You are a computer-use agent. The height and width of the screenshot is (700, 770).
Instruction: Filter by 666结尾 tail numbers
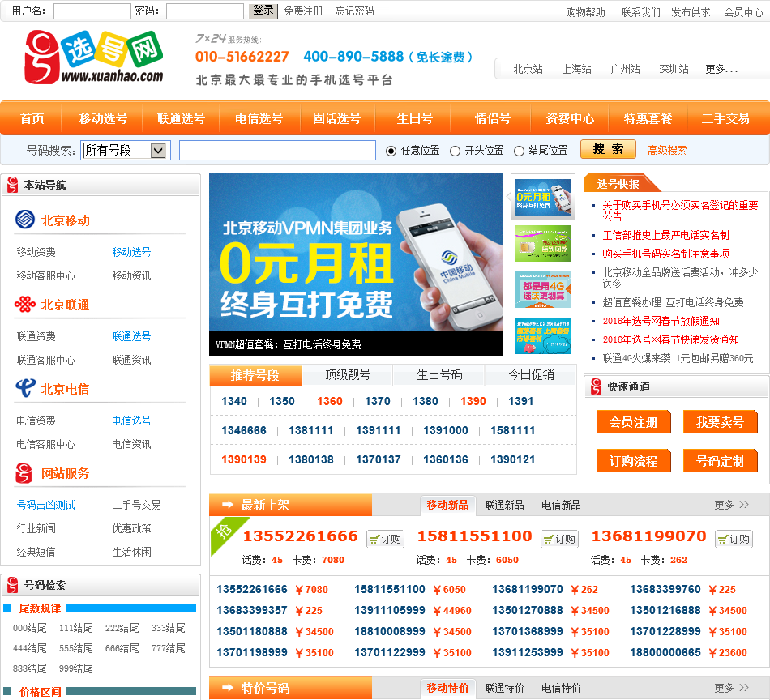pyautogui.click(x=122, y=648)
